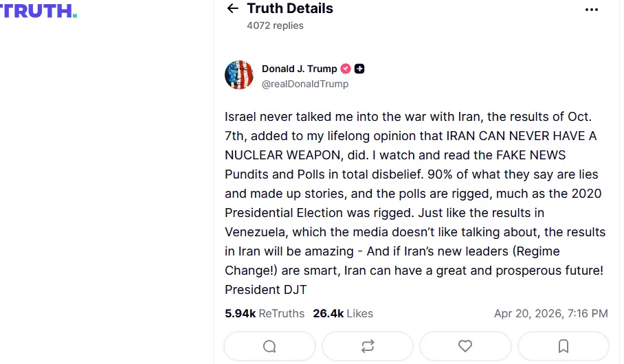This screenshot has width=624, height=364.
Task: View the 4072 replies count
Action: coord(275,25)
